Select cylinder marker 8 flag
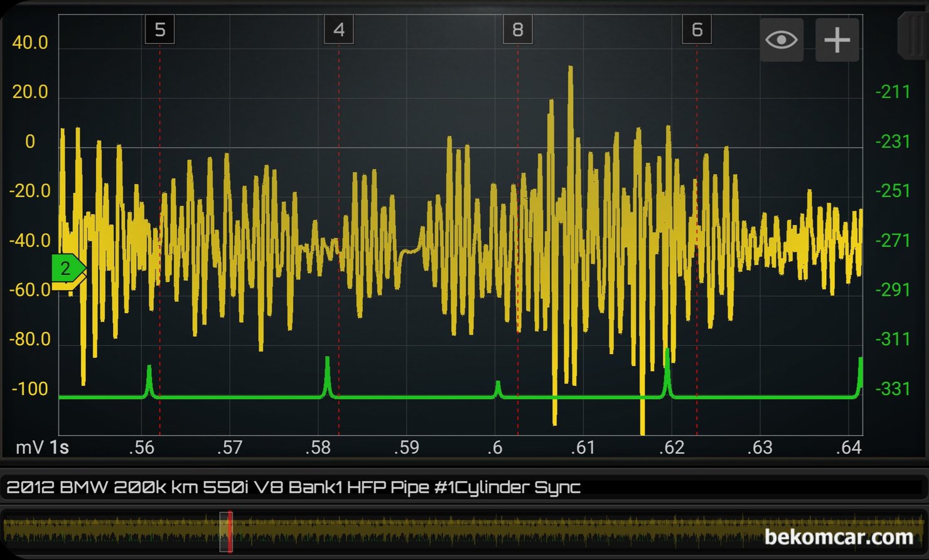The image size is (929, 560). (x=518, y=30)
